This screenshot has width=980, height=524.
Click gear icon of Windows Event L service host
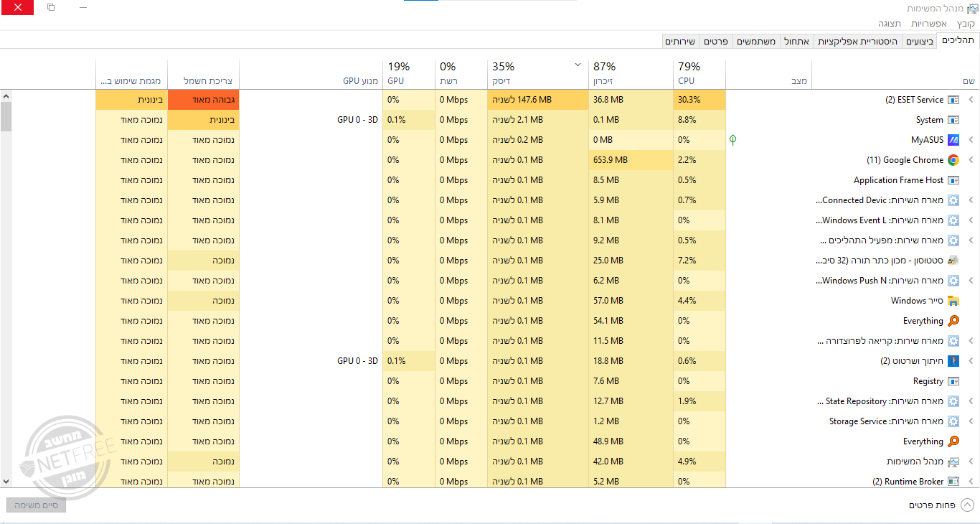click(x=953, y=220)
